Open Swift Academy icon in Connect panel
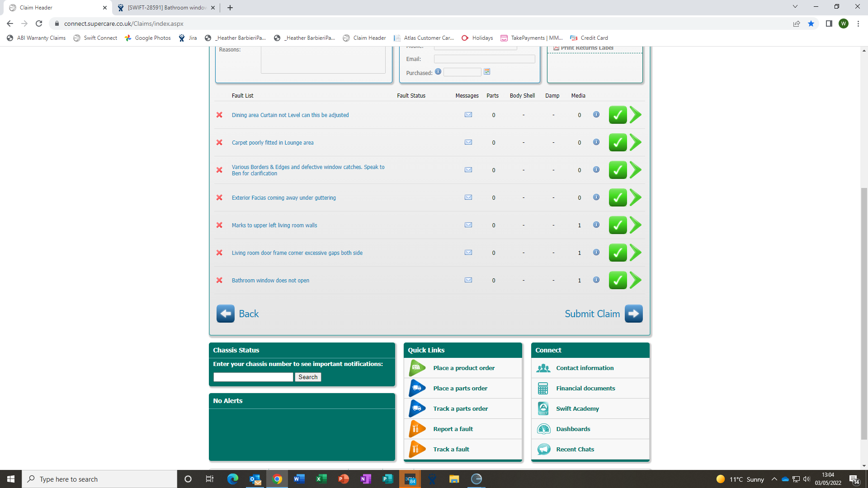 [543, 408]
